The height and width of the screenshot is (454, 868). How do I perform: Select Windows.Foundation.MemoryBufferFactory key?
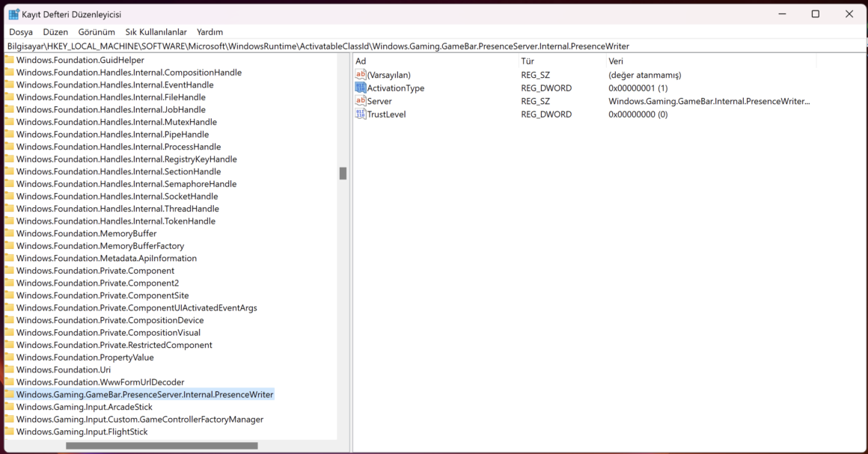pyautogui.click(x=100, y=246)
